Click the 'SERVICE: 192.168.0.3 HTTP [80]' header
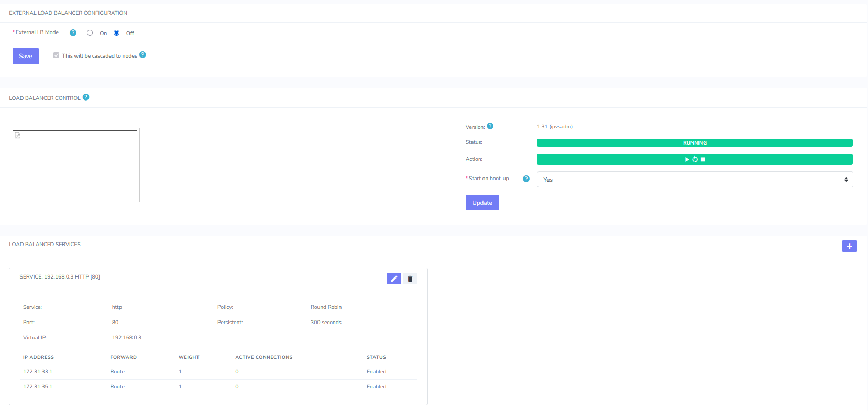The image size is (868, 411). 60,276
